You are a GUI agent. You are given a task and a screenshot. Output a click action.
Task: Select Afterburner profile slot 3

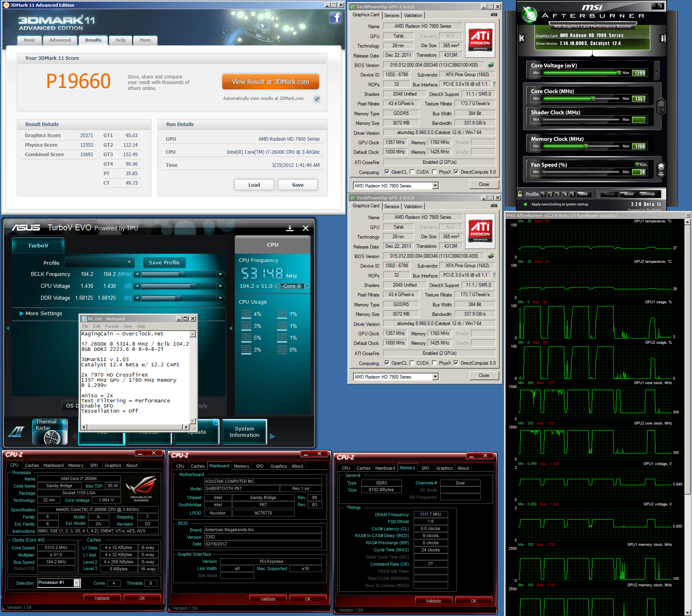coord(558,194)
